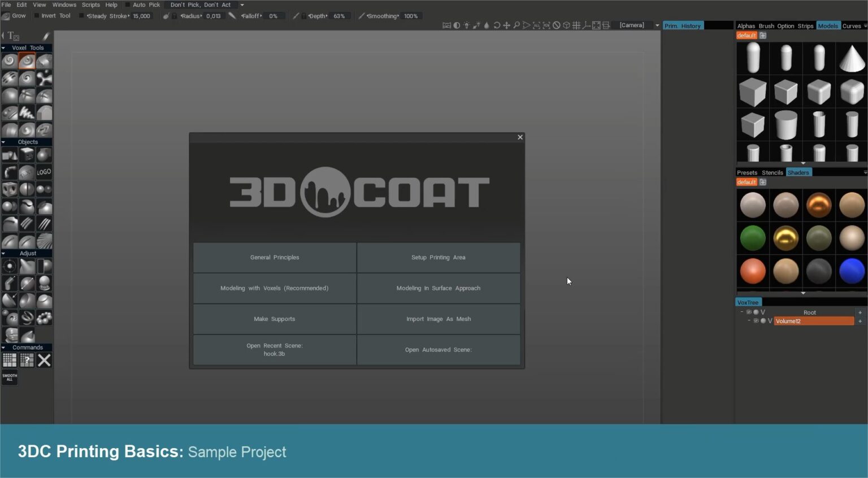Open recent scene hook.3b
Image resolution: width=868 pixels, height=478 pixels.
point(274,349)
